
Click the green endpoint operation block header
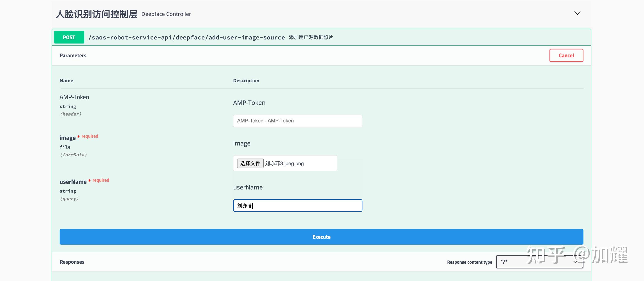[x=425, y=37]
